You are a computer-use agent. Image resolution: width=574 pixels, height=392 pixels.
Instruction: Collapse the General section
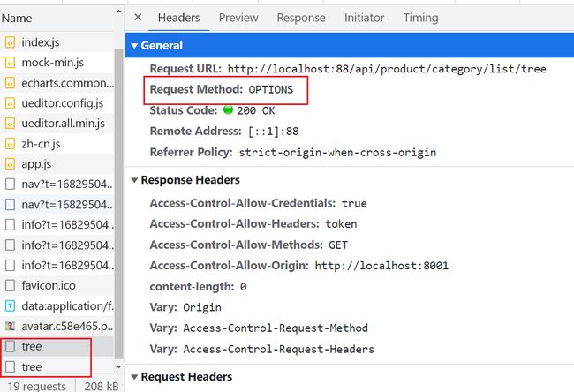[134, 46]
